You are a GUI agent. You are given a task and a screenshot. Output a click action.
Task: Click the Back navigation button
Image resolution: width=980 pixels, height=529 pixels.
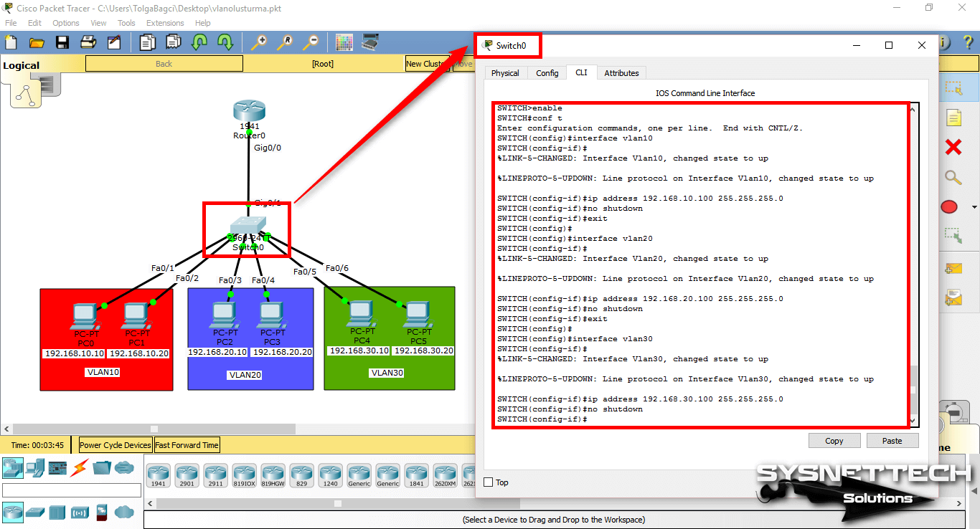point(164,64)
